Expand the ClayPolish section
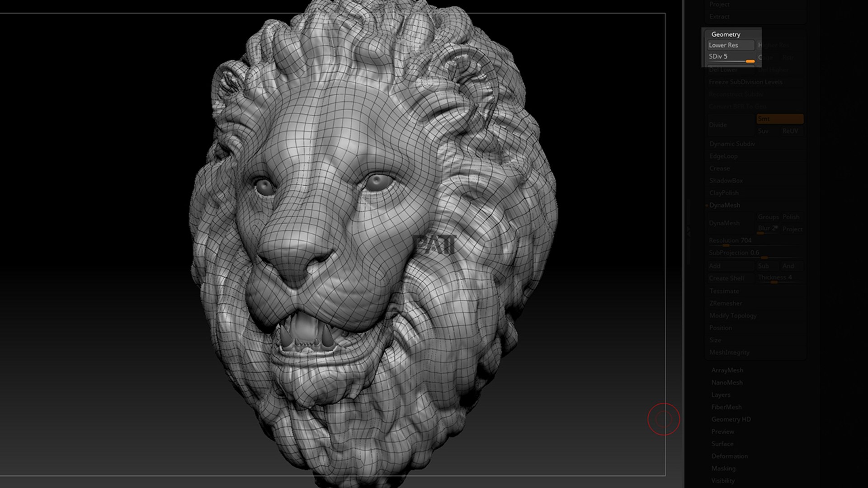The image size is (868, 488). click(724, 192)
